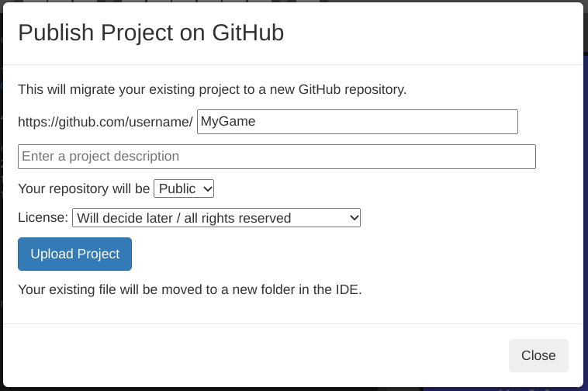The height and width of the screenshot is (391, 588).
Task: Expand the License selection dropdown
Action: tap(216, 218)
